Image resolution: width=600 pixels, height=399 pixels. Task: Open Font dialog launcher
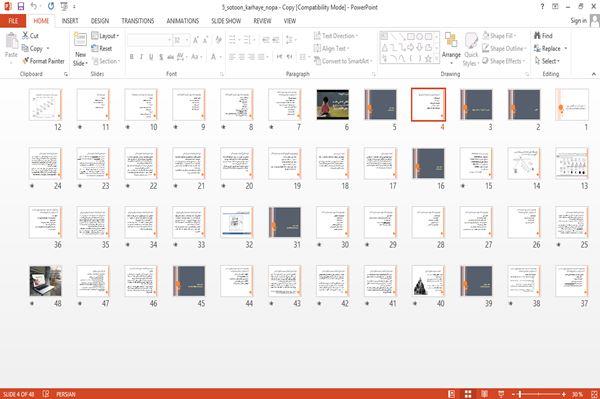tap(222, 74)
